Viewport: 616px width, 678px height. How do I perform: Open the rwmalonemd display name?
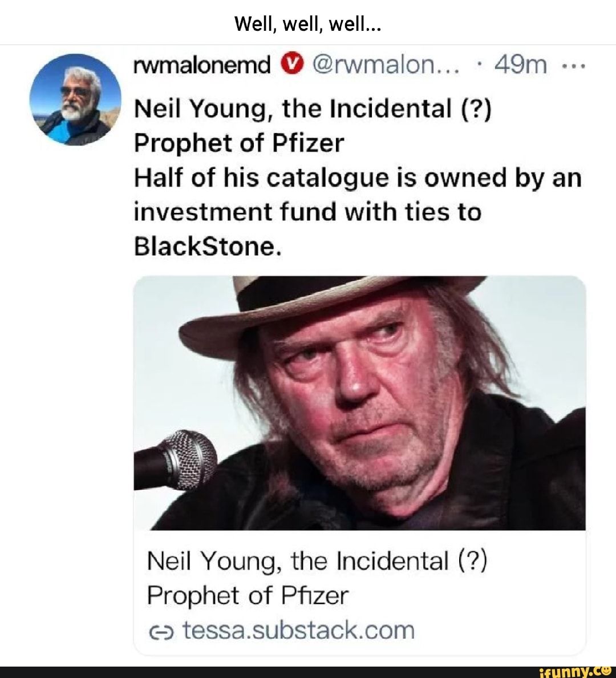[x=202, y=65]
